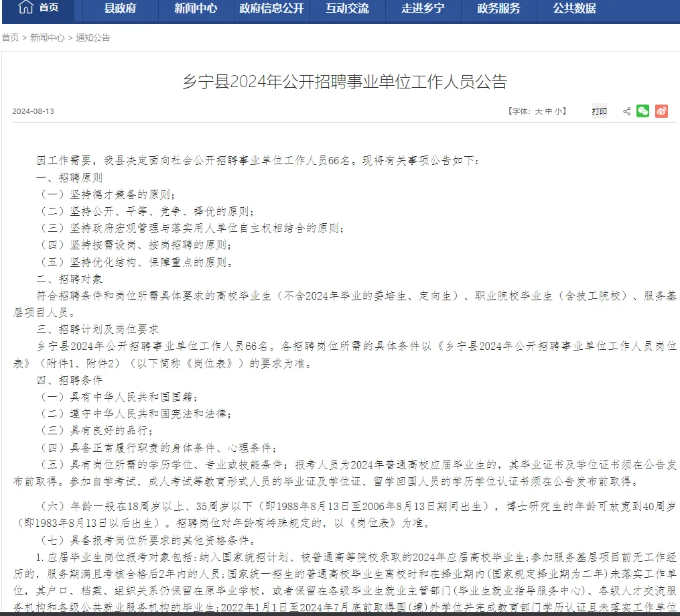Share the article via the share icon

coord(626,111)
